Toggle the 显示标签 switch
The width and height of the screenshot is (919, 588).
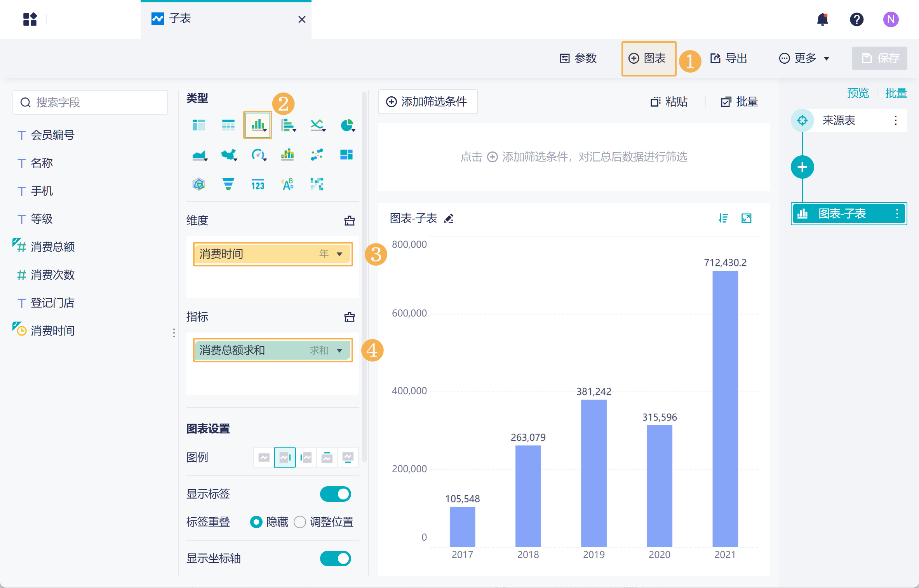pos(335,494)
